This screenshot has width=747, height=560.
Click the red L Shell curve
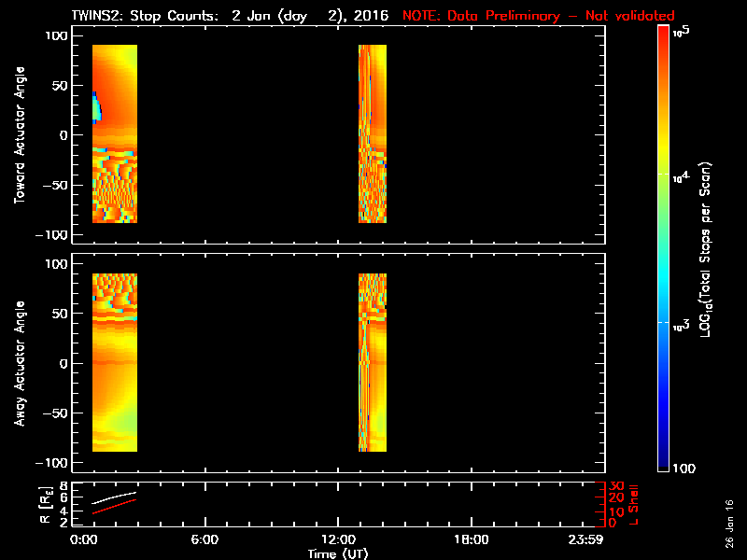(114, 506)
